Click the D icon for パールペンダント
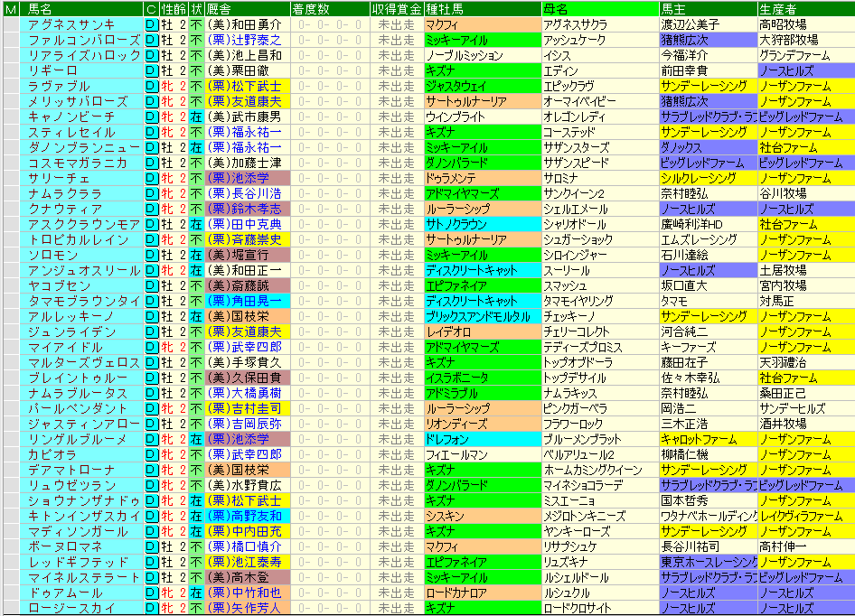 point(152,408)
